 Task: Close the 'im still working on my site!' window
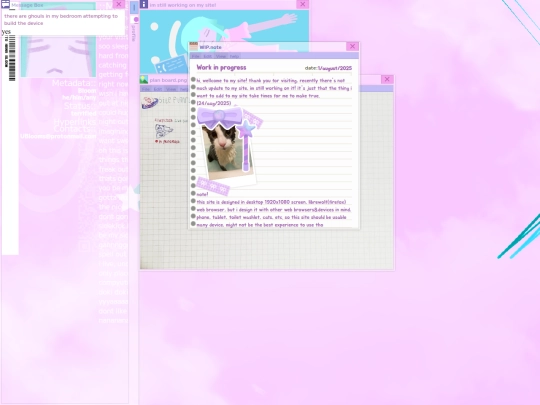click(x=302, y=4)
